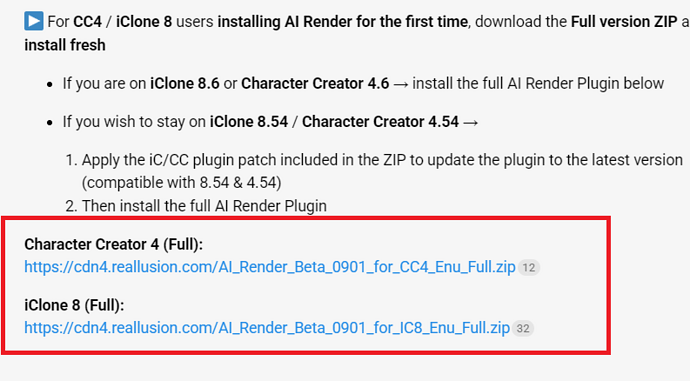
Task: Click the bold "Character Creator 4.6" text
Action: (315, 83)
